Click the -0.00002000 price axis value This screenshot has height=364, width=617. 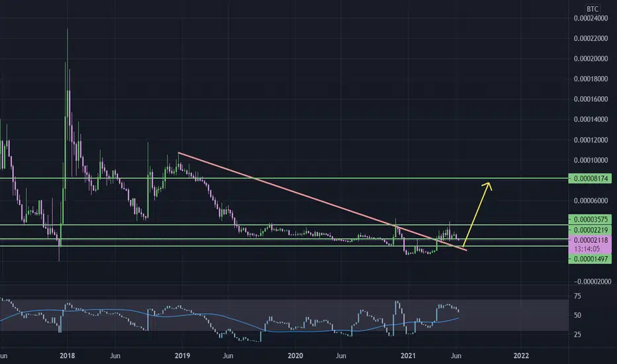(x=593, y=281)
